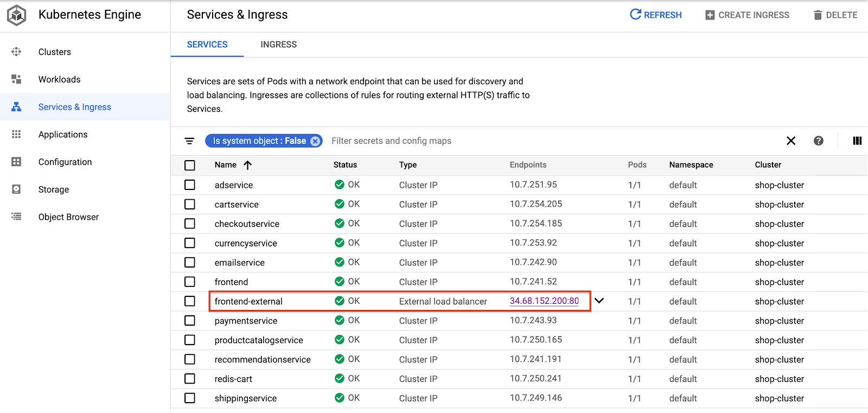Sort by Name using the up arrow
This screenshot has width=868, height=413.
(x=247, y=165)
